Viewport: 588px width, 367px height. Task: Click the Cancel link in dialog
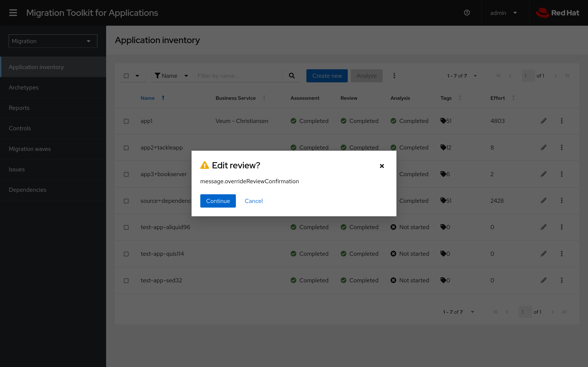253,201
